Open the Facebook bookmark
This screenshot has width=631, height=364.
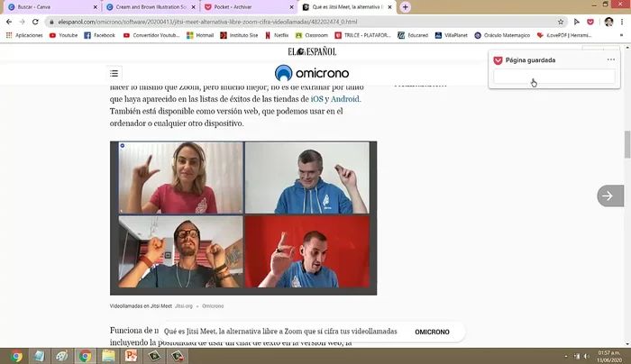tap(99, 35)
